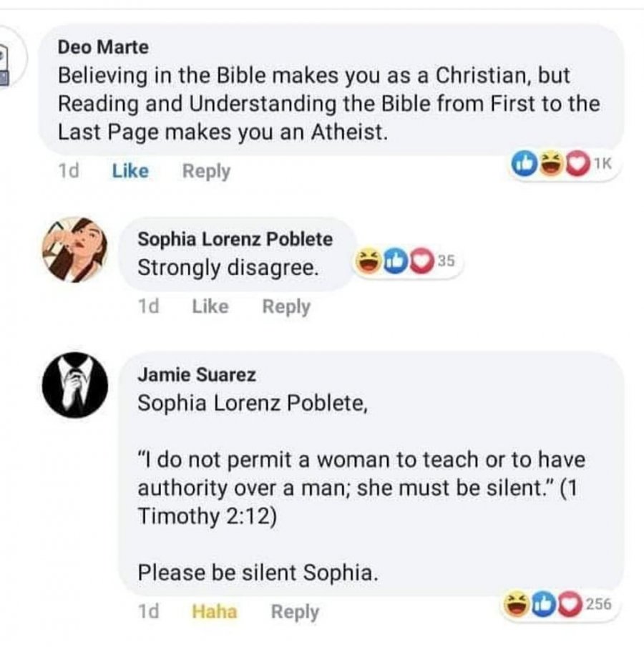644x647 pixels.
Task: Click the thumbs-up reaction on Jamie Suarez's comment
Action: (x=539, y=605)
